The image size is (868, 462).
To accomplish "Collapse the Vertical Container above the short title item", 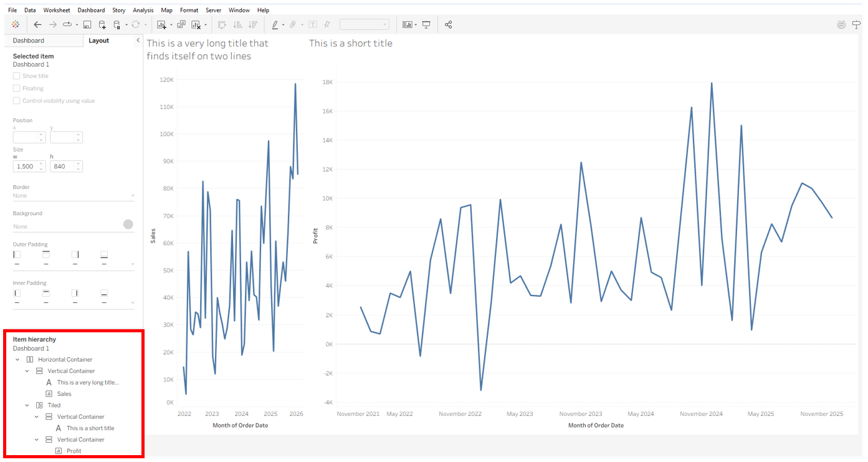I will point(36,417).
